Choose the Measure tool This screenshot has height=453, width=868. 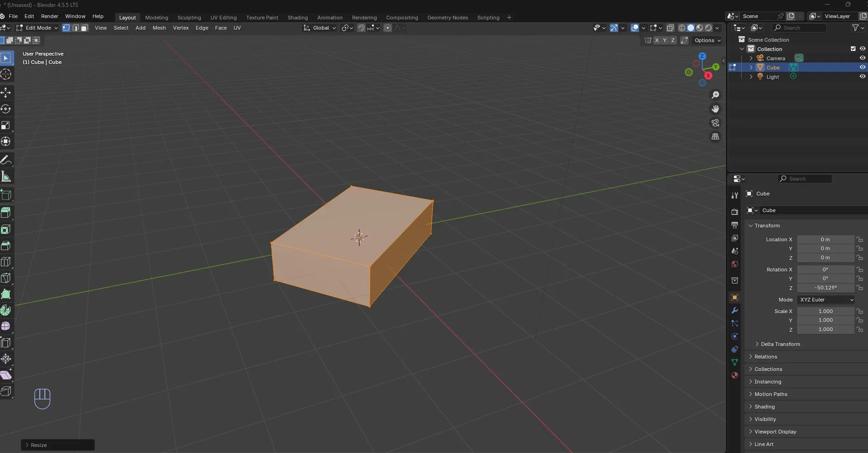tap(6, 176)
